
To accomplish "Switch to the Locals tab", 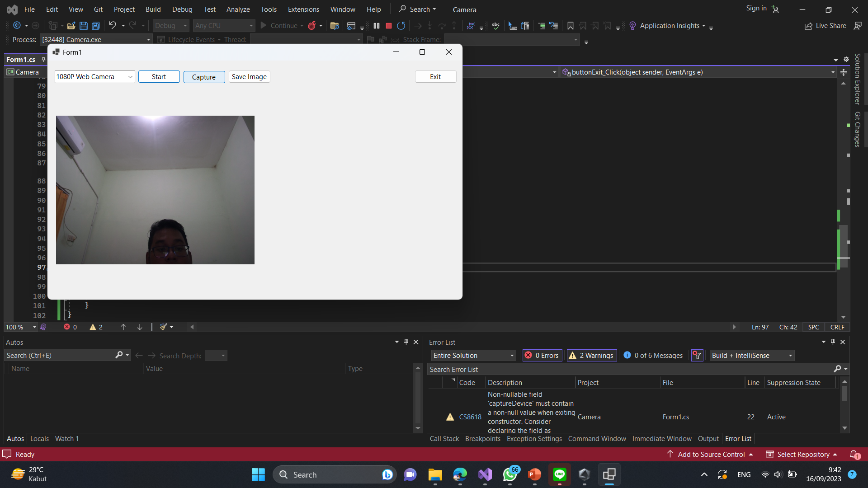I will [39, 439].
